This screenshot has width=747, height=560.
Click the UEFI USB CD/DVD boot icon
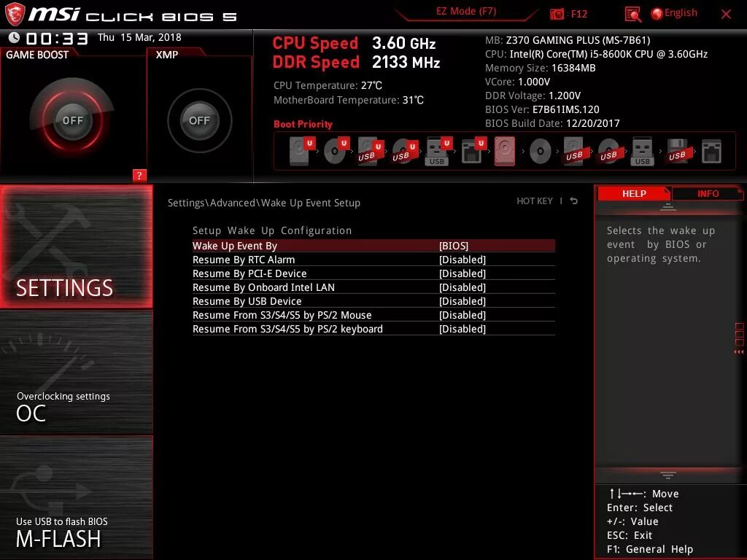click(405, 151)
